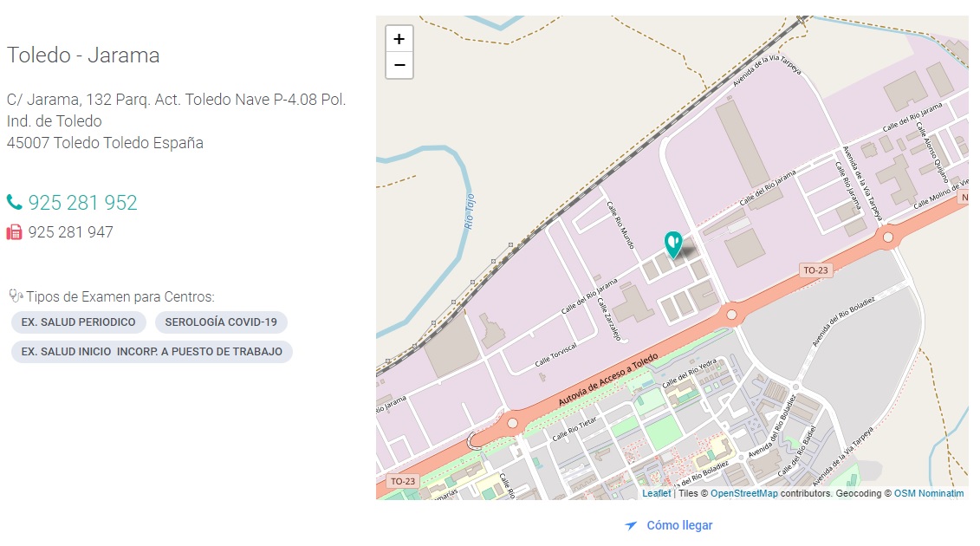Click the Toledo - Jarama heading

[x=83, y=55]
